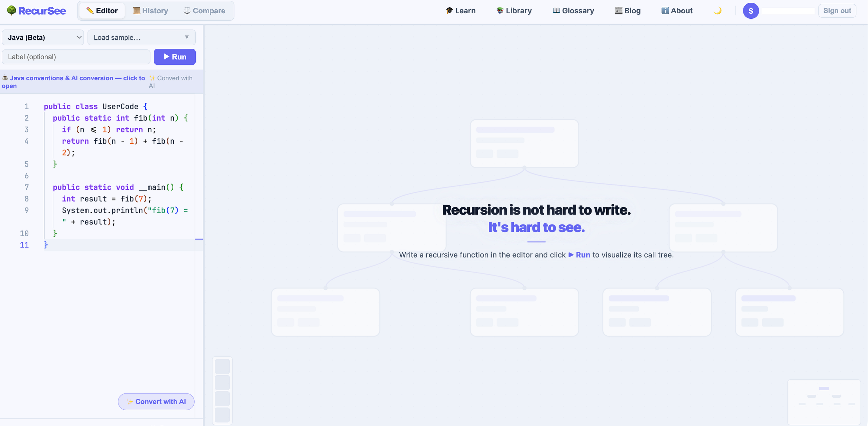Screen dimensions: 868x426
Task: Click line number 11 in the gutter
Action: click(x=24, y=245)
